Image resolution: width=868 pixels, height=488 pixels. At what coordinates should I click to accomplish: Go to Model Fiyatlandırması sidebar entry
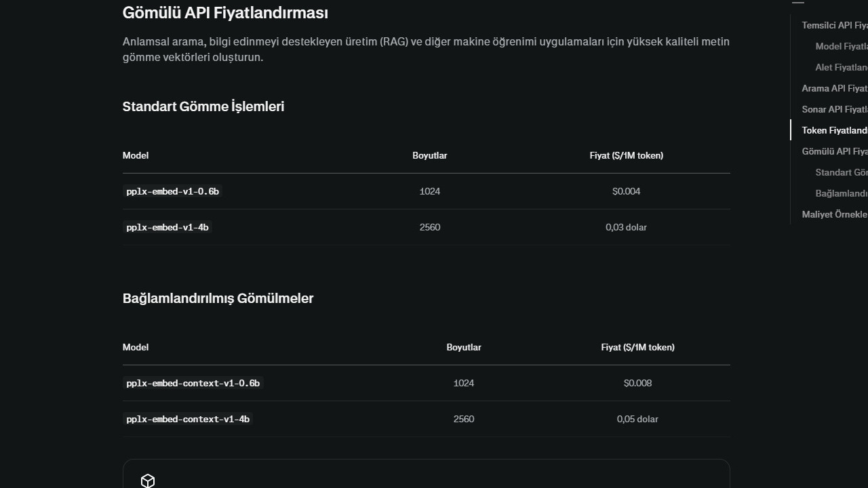842,46
